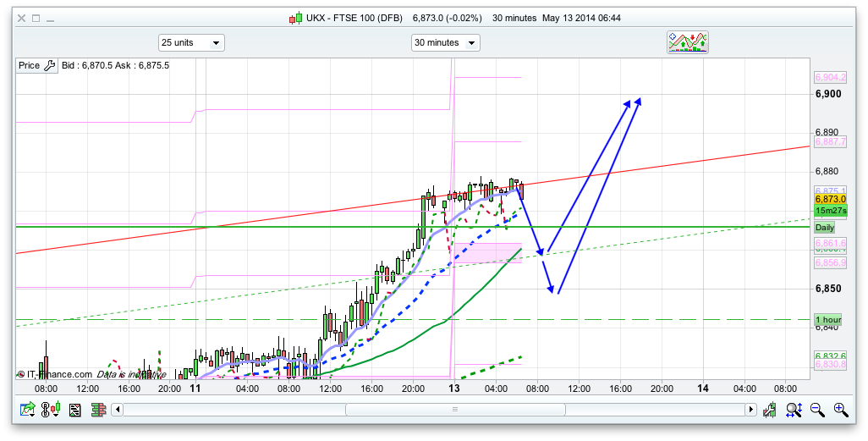Click the left arrow of the horizontal scrollbar

coord(118,411)
